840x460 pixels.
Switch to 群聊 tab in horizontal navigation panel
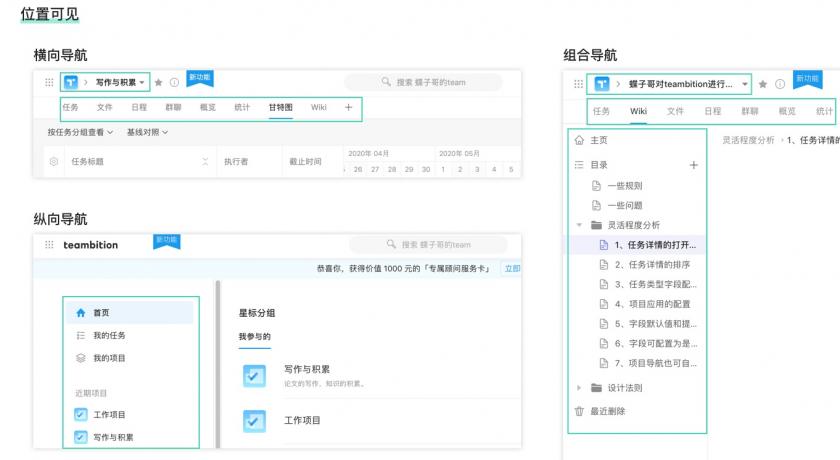(173, 107)
